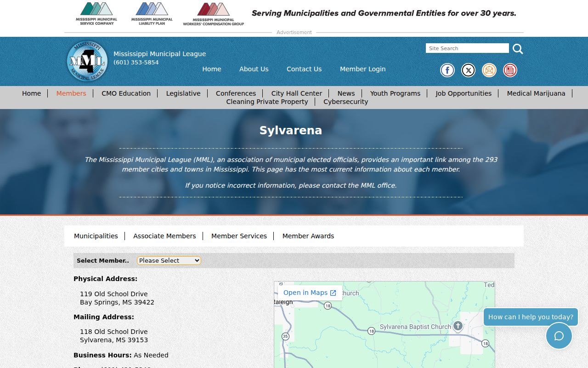Open the Facebook social icon
This screenshot has width=588, height=368.
(x=447, y=70)
